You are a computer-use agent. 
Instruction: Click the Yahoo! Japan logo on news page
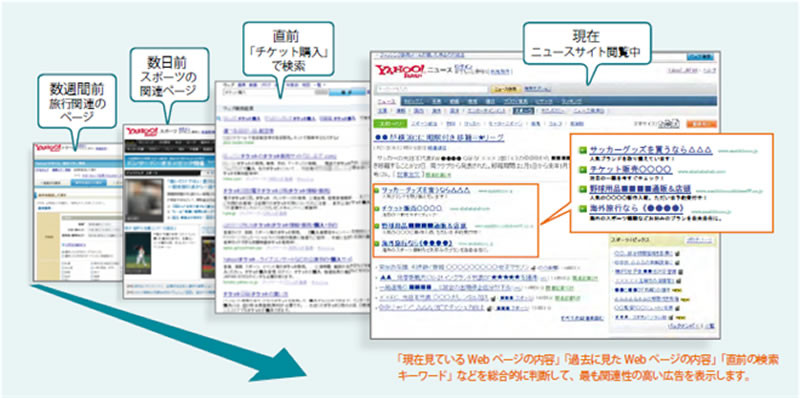pyautogui.click(x=399, y=70)
